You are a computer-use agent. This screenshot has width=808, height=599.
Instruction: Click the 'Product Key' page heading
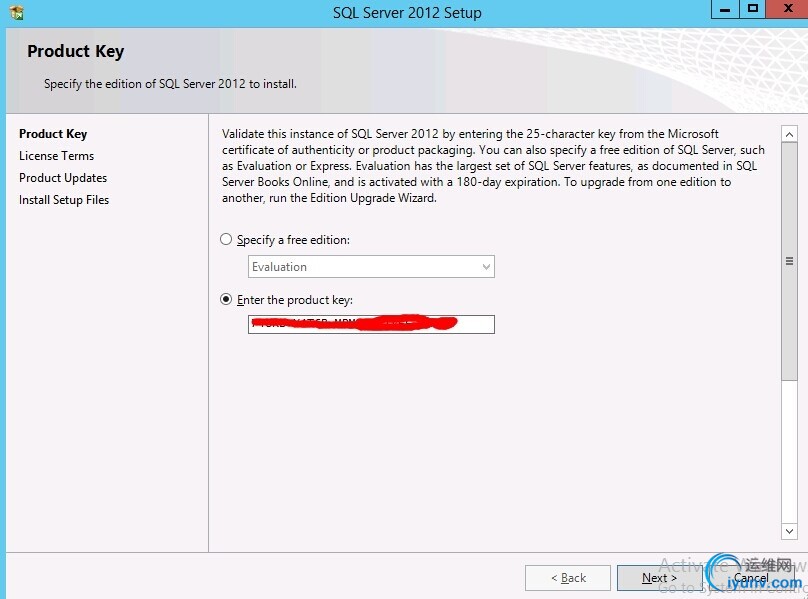[76, 52]
